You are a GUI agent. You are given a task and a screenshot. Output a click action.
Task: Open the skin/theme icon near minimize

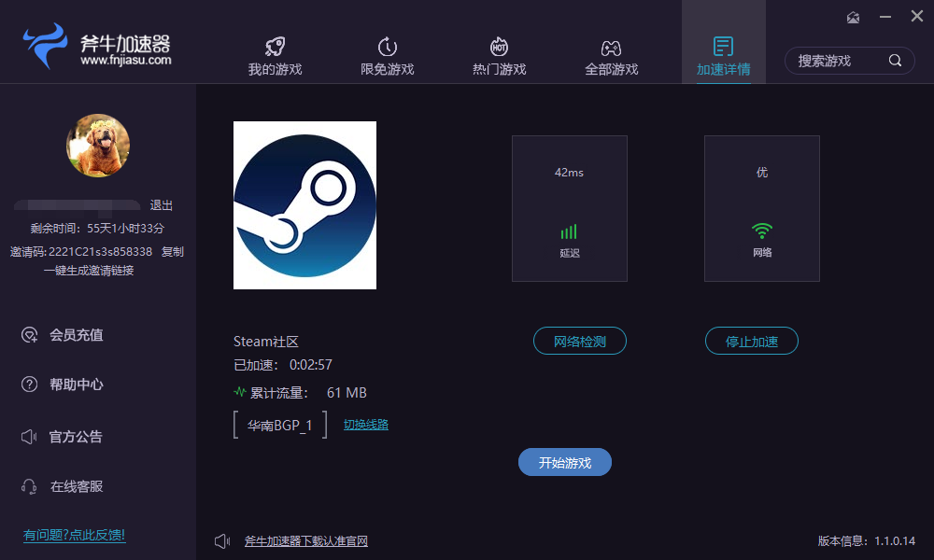tap(853, 17)
